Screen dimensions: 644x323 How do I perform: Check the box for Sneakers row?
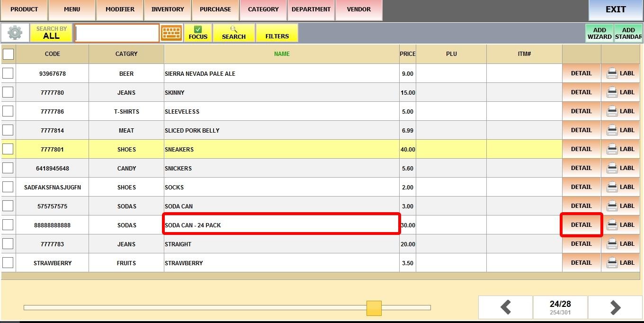(x=8, y=149)
